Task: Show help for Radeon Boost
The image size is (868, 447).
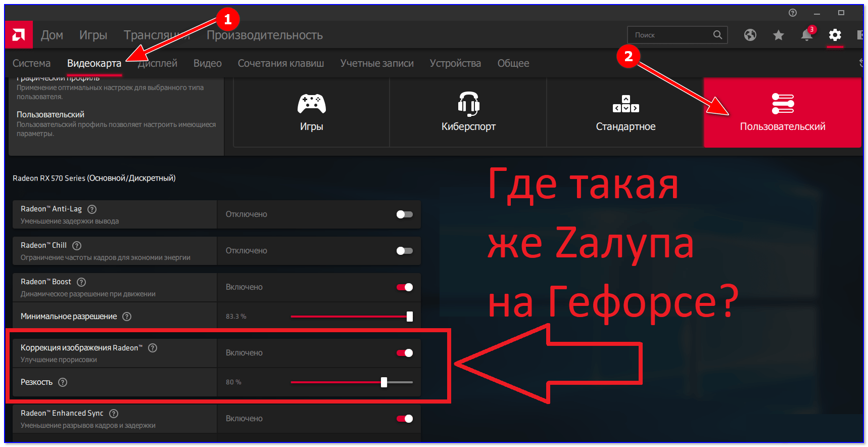Action: click(81, 282)
